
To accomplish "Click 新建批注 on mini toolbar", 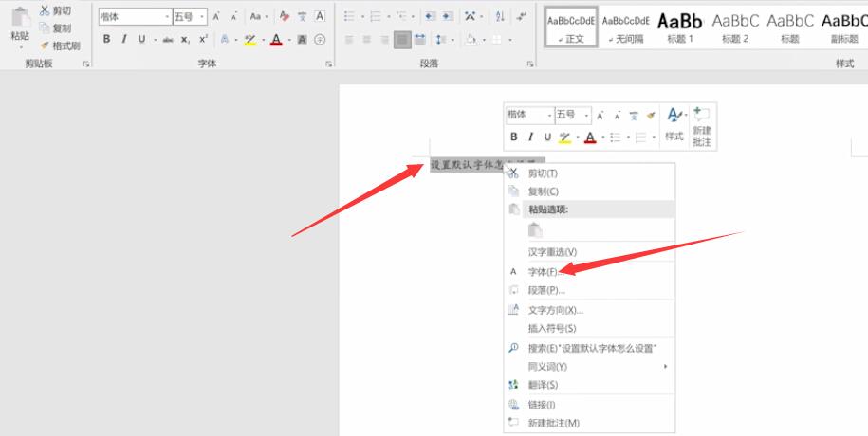I will click(x=702, y=126).
